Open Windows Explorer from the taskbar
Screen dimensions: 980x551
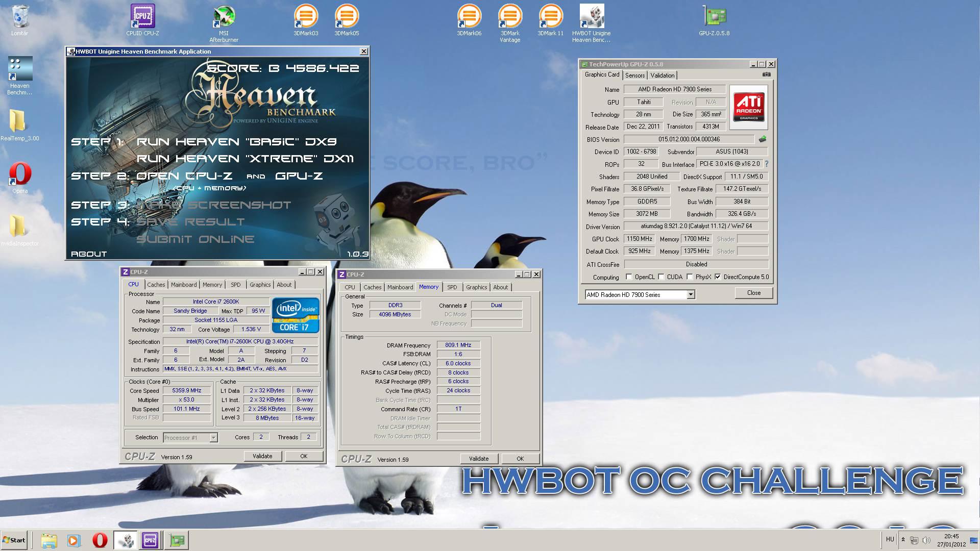(x=49, y=540)
